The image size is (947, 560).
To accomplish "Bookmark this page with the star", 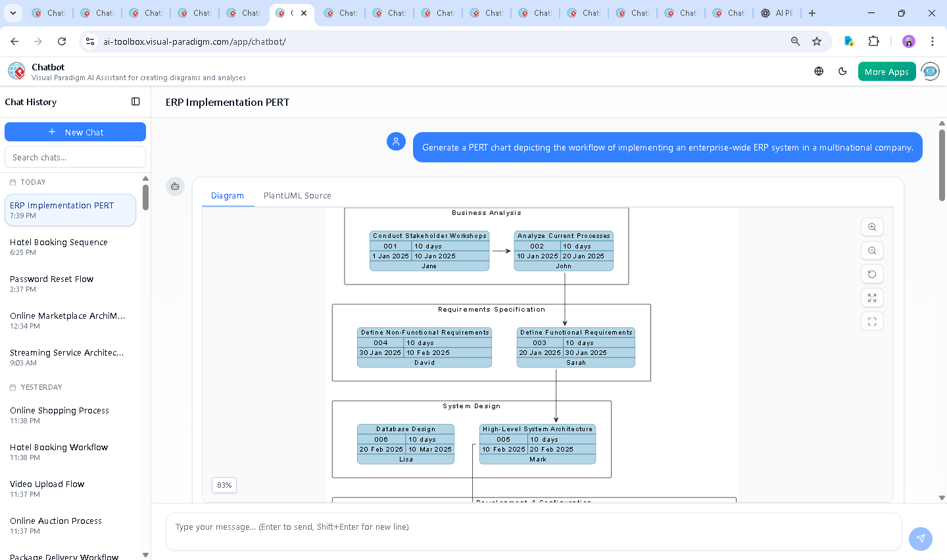I will [817, 41].
